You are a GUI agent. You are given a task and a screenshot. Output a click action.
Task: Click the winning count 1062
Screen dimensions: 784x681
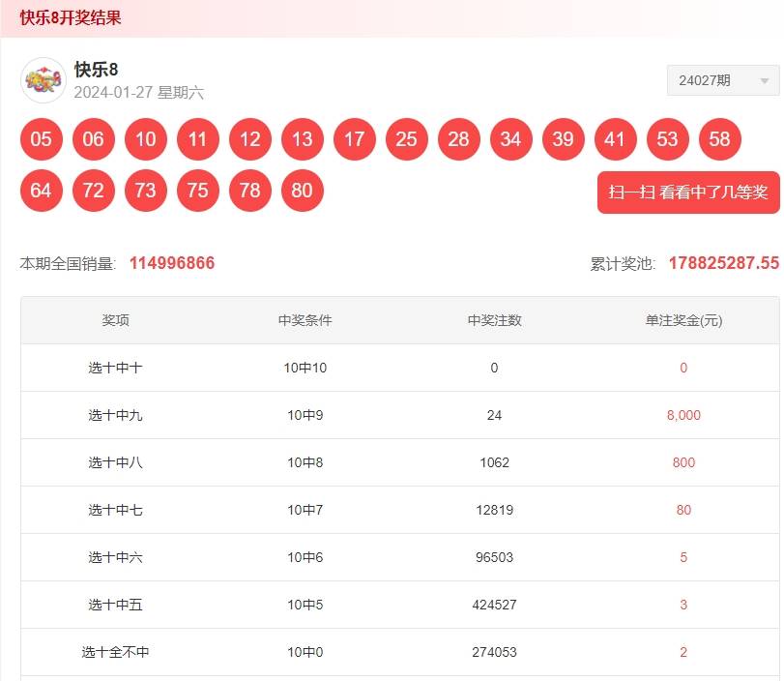pyautogui.click(x=495, y=462)
